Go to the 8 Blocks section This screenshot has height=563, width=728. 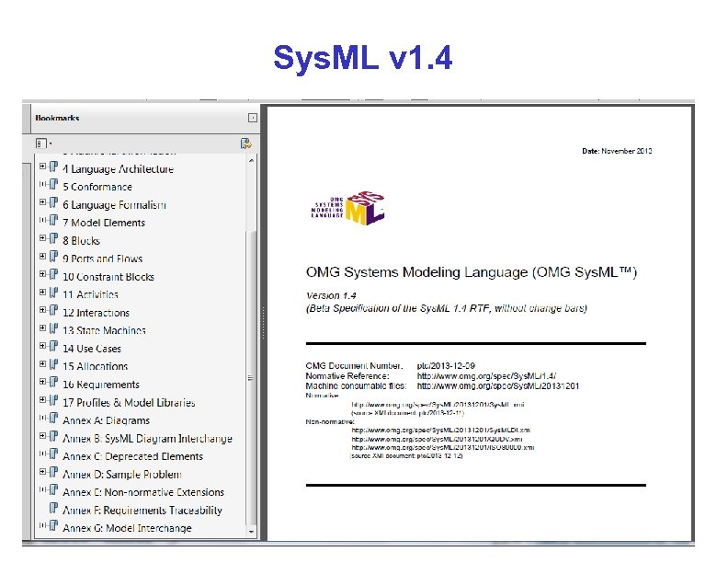point(81,241)
